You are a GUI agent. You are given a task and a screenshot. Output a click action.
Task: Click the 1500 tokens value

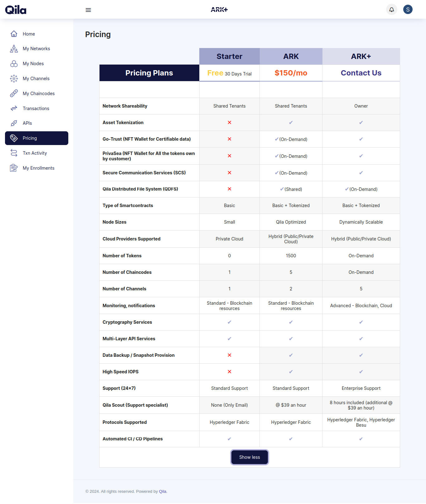[291, 256]
